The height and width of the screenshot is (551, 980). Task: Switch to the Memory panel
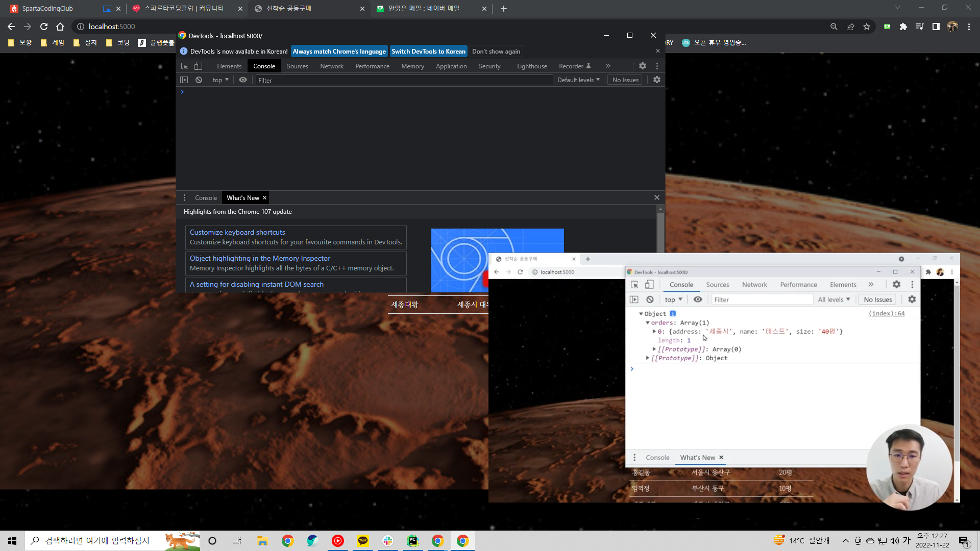412,66
